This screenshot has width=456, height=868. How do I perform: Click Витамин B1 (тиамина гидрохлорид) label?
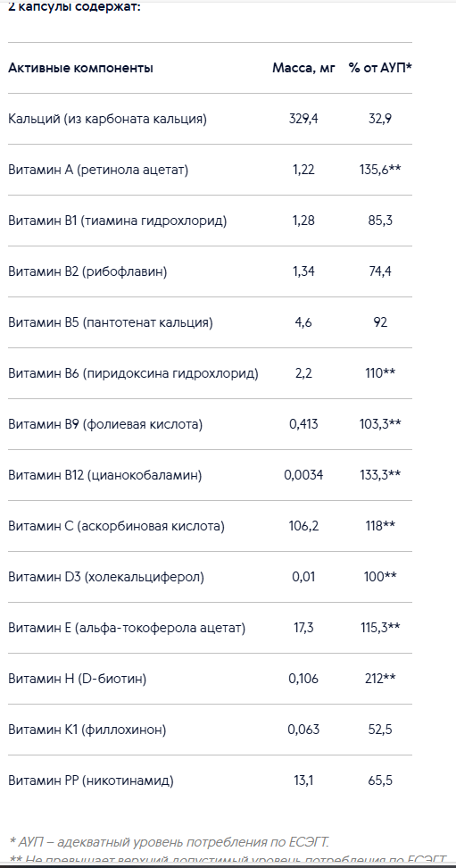point(117,221)
